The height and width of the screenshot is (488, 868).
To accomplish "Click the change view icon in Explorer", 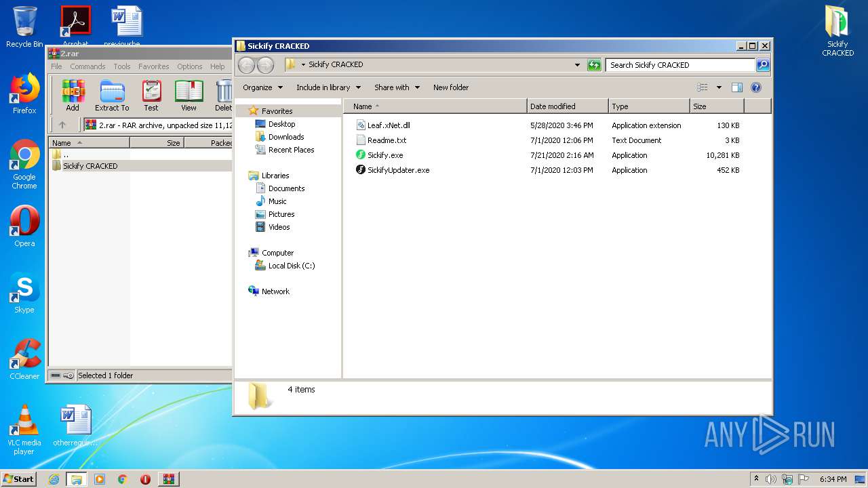I will (703, 87).
